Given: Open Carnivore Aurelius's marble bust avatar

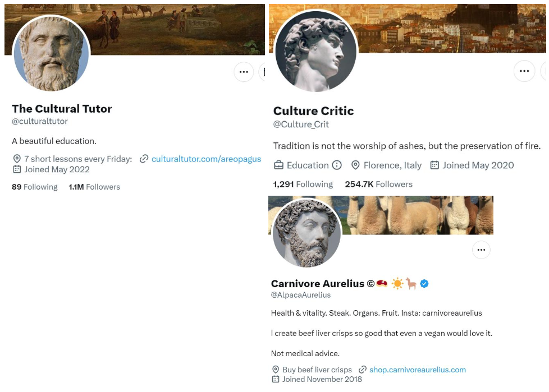Looking at the screenshot, I should pyautogui.click(x=306, y=233).
